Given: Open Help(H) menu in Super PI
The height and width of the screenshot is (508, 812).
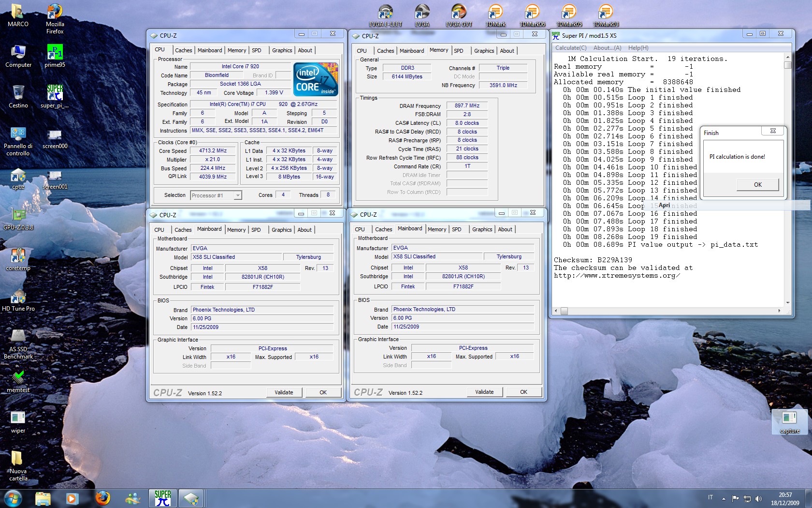Looking at the screenshot, I should pyautogui.click(x=638, y=48).
